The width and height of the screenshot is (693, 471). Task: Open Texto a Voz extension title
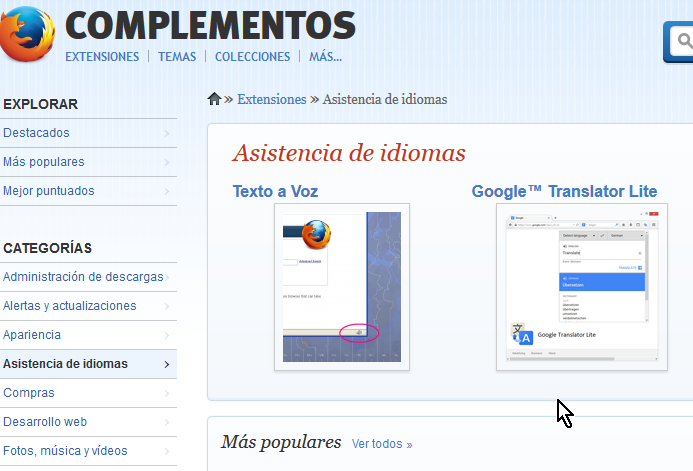click(275, 191)
